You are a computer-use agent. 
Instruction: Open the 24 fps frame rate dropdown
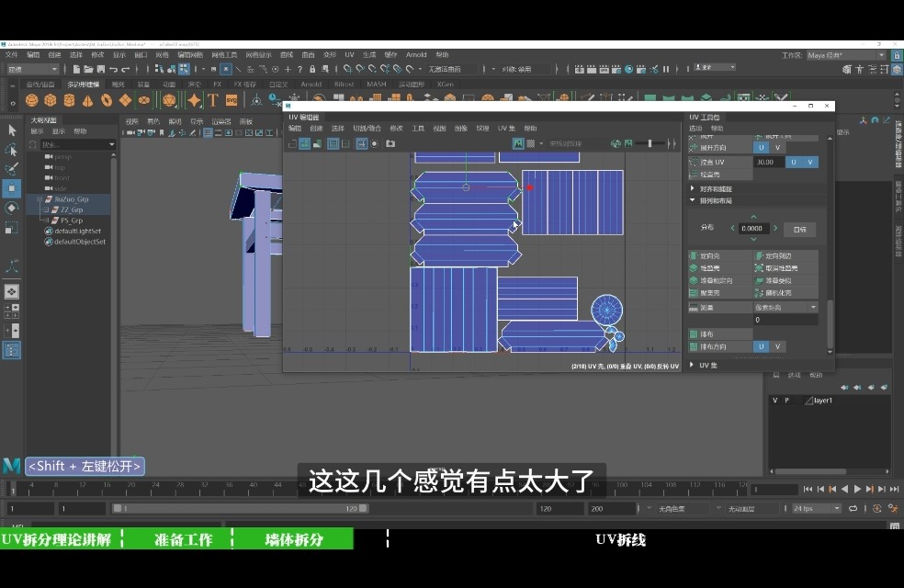[817, 508]
